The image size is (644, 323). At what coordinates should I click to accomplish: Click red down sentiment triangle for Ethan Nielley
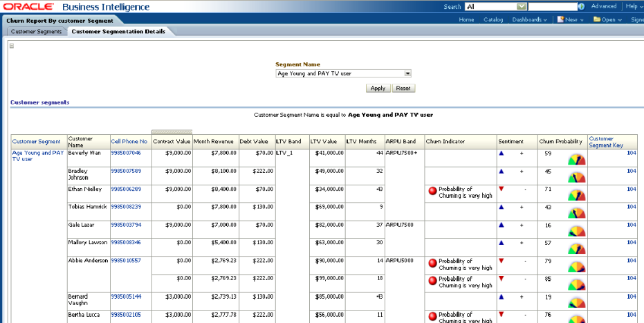click(502, 188)
